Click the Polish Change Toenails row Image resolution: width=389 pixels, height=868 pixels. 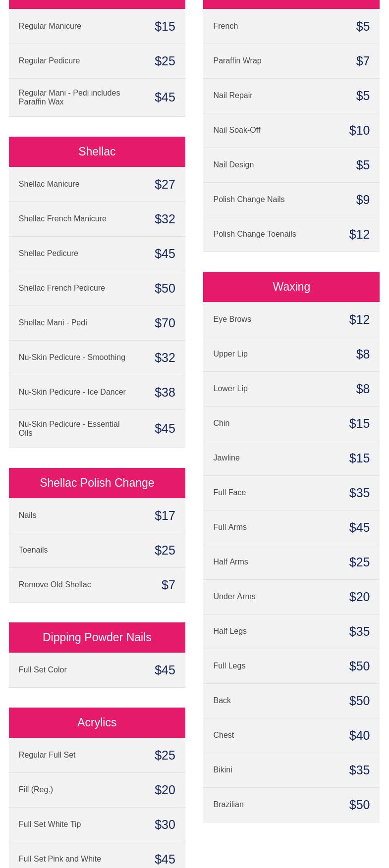pyautogui.click(x=291, y=234)
